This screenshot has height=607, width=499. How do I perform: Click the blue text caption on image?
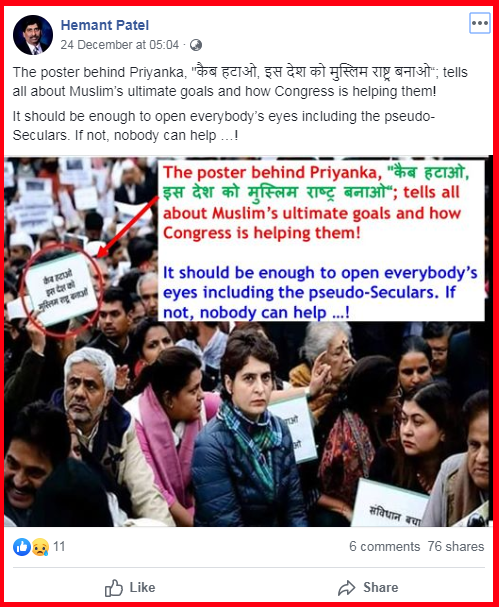coord(320,292)
